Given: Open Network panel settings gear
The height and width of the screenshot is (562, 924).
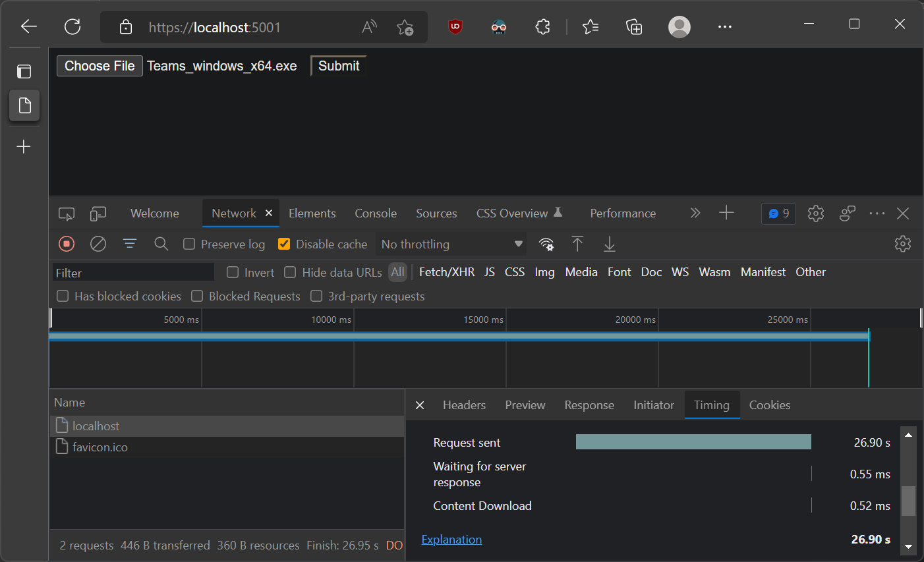Looking at the screenshot, I should tap(903, 244).
